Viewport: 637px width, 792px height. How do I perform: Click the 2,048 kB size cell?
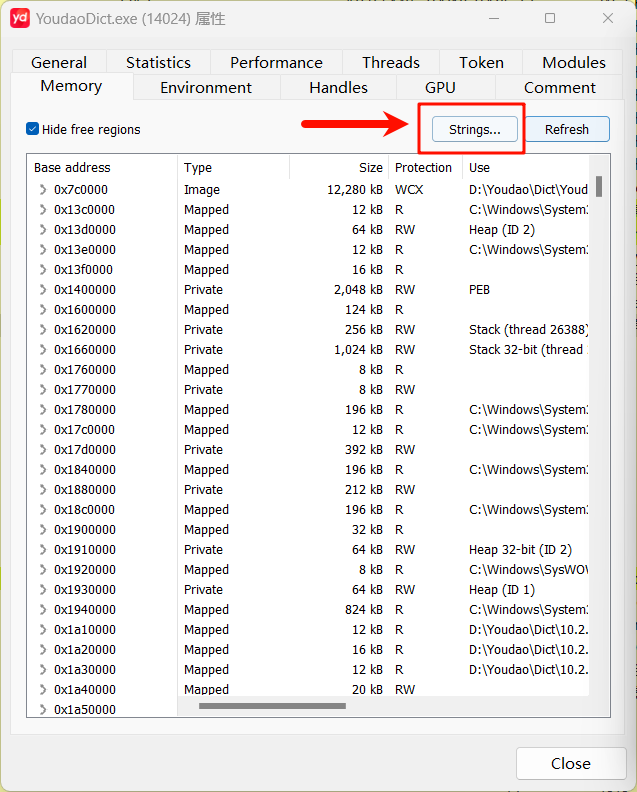point(358,289)
